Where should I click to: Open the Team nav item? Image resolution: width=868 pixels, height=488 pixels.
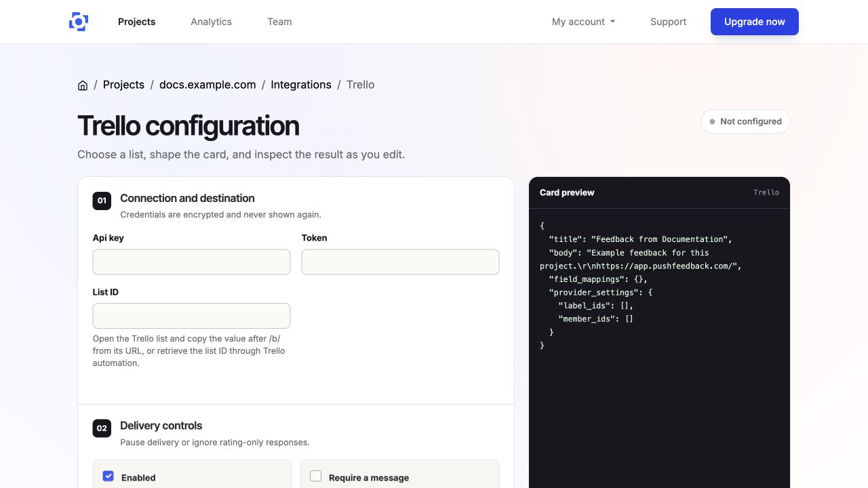279,22
